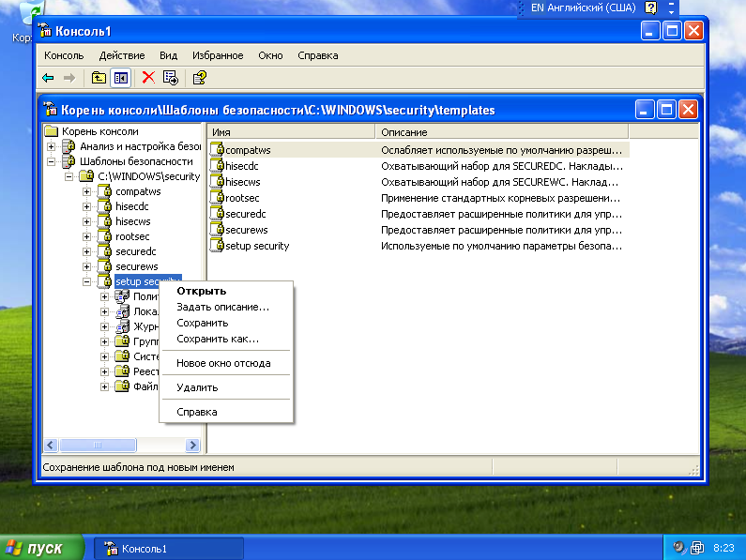
Task: Choose Открыть in context menu
Action: pyautogui.click(x=226, y=291)
